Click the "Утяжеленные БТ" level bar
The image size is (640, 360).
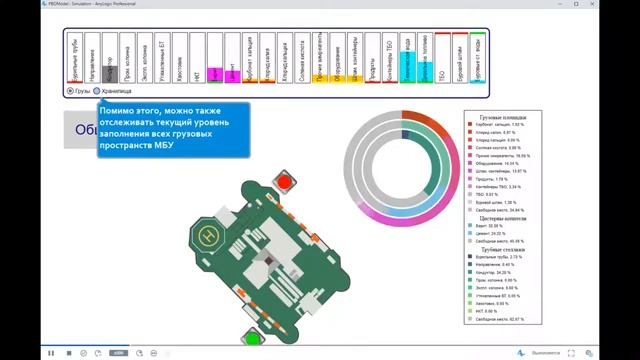162,58
